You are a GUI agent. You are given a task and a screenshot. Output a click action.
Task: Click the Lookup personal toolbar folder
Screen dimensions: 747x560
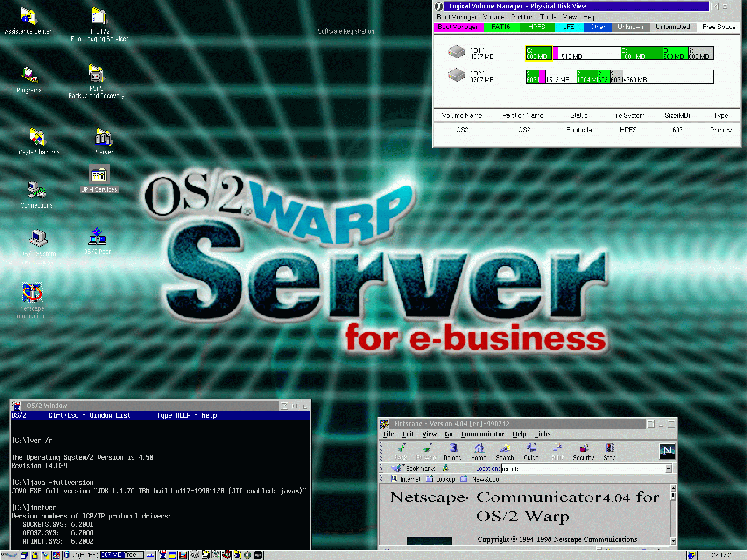tap(440, 479)
